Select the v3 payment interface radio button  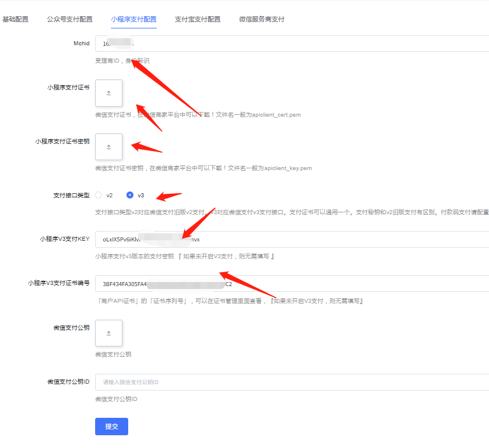[x=131, y=196]
